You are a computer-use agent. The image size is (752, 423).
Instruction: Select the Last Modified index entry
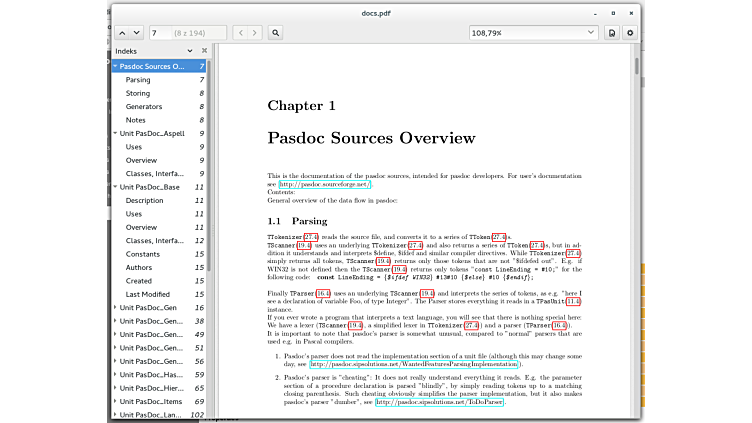tap(148, 294)
